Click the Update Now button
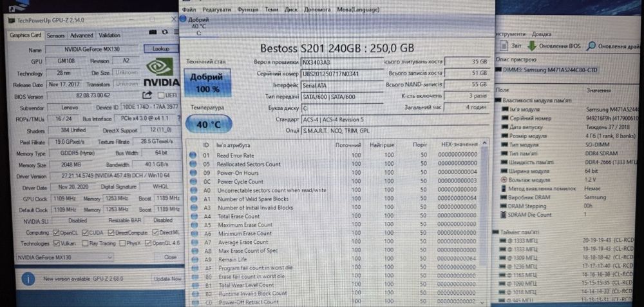Viewport: 644px width, 307px height. 167,279
